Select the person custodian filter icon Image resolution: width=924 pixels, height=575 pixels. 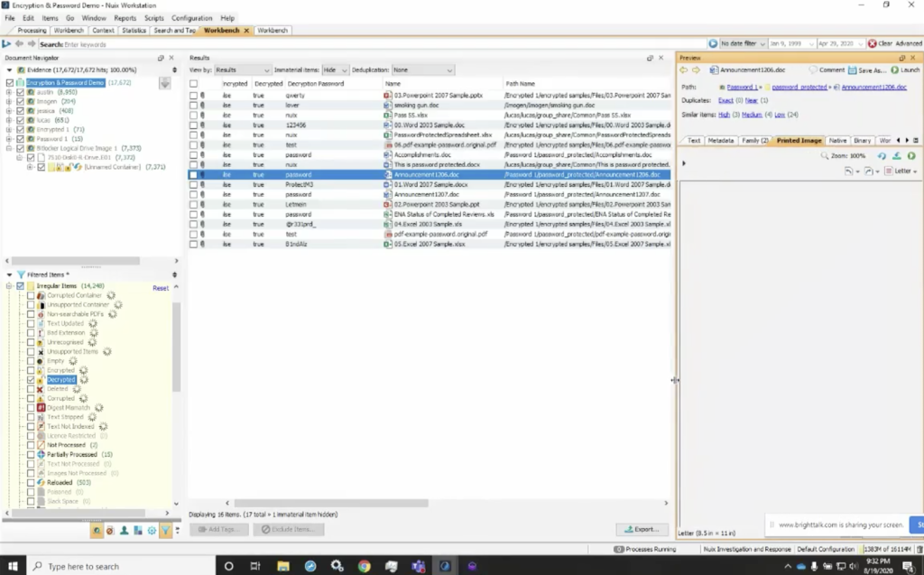click(125, 530)
